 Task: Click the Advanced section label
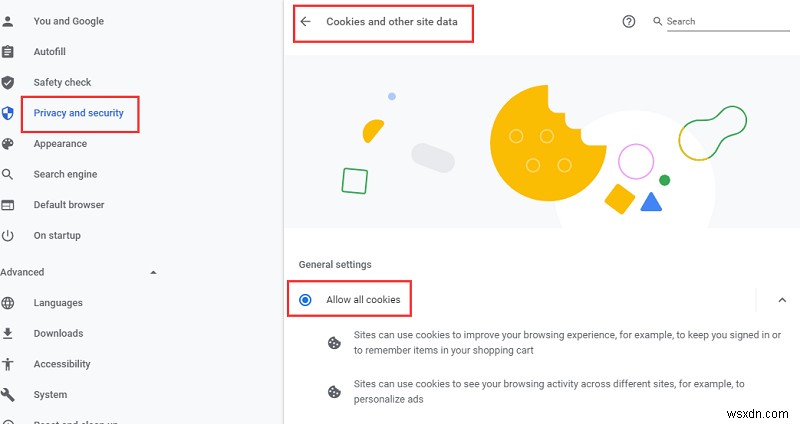tap(22, 272)
